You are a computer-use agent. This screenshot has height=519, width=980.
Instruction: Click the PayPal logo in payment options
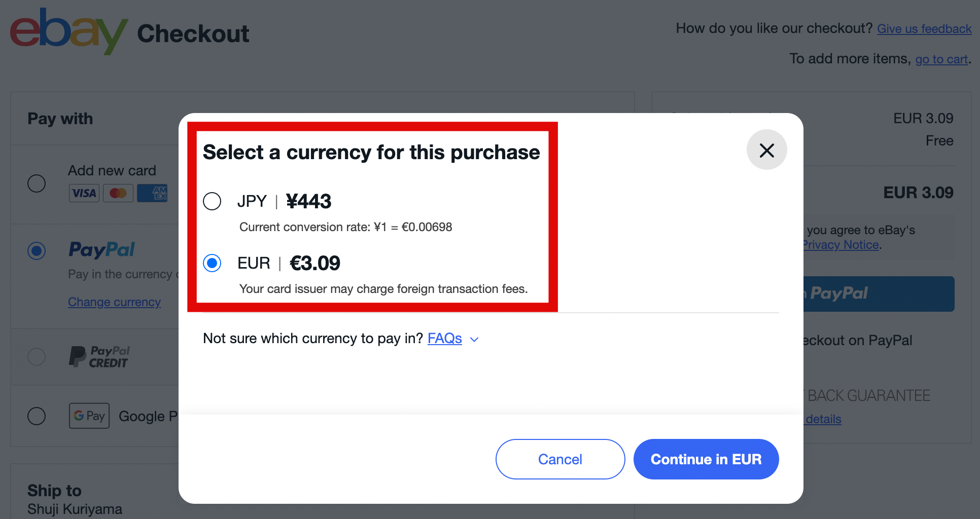pos(102,249)
